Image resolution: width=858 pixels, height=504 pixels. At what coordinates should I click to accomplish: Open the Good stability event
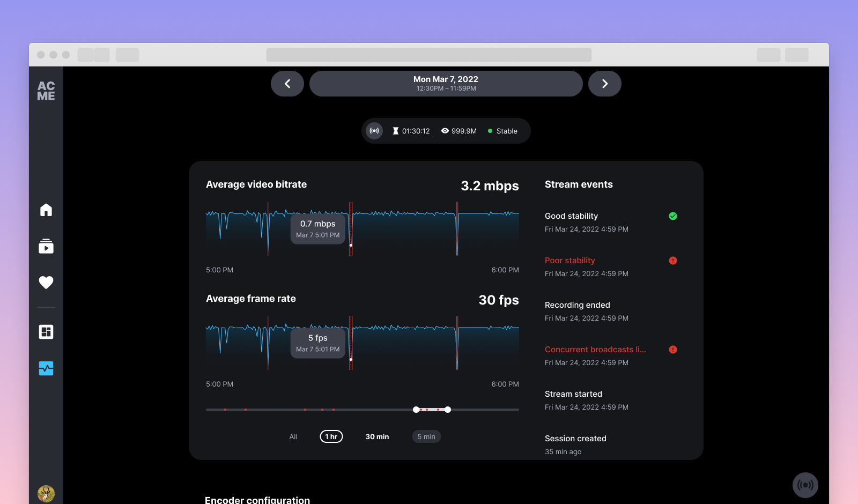[611, 222]
